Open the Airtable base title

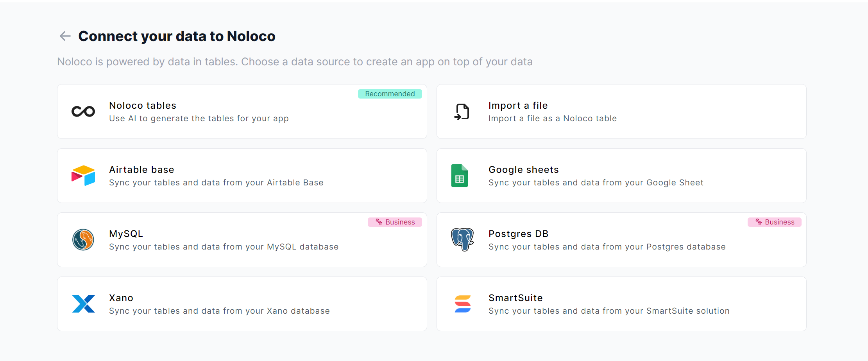(141, 170)
